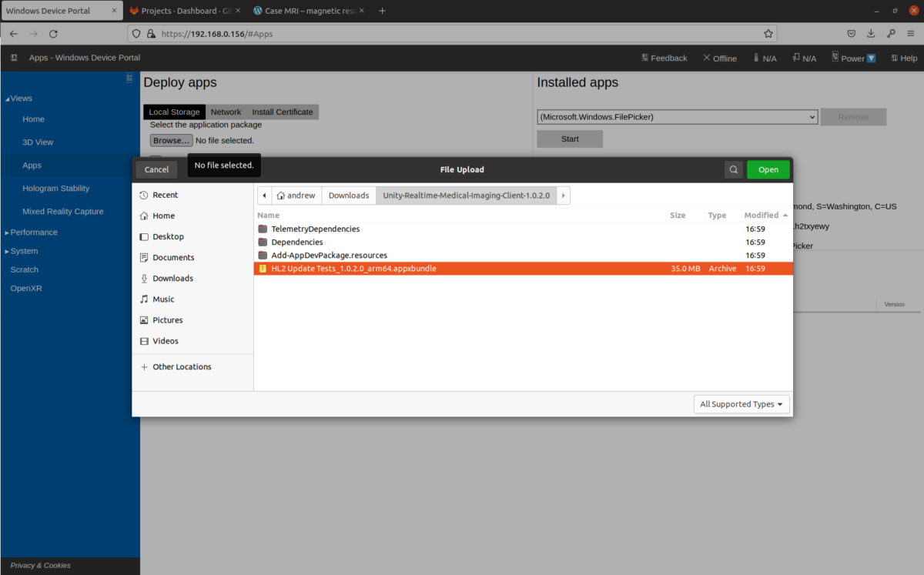
Task: Click the search icon in File Upload dialog
Action: tap(734, 169)
